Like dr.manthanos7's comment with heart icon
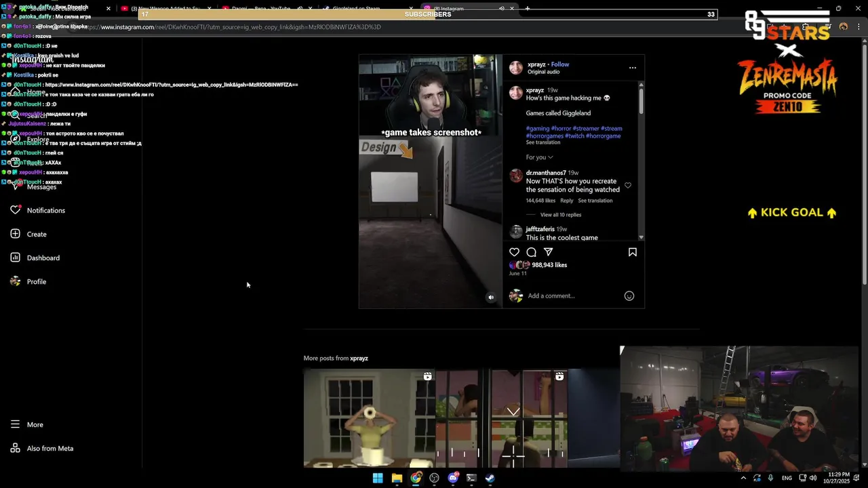Image resolution: width=868 pixels, height=488 pixels. coord(628,185)
